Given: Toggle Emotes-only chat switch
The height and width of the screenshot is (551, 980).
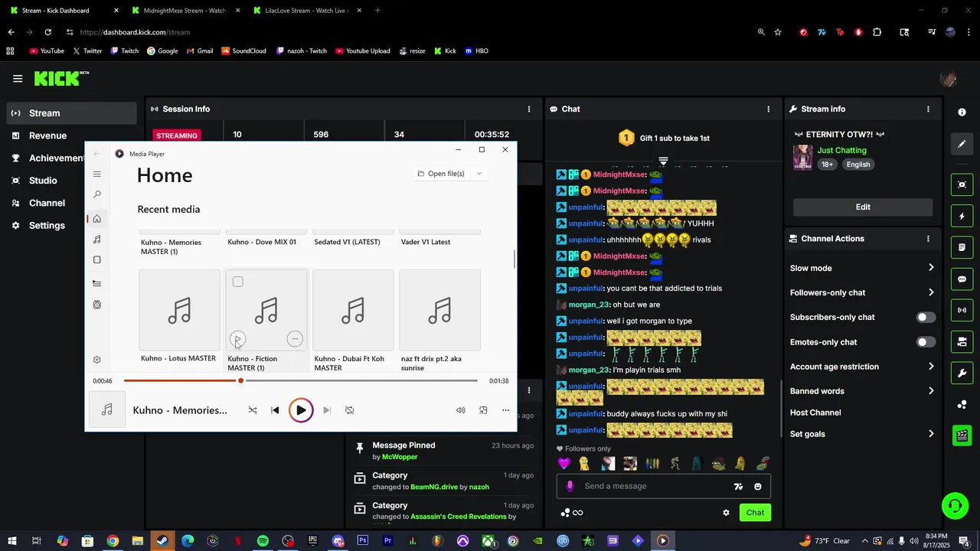Looking at the screenshot, I should tap(926, 342).
